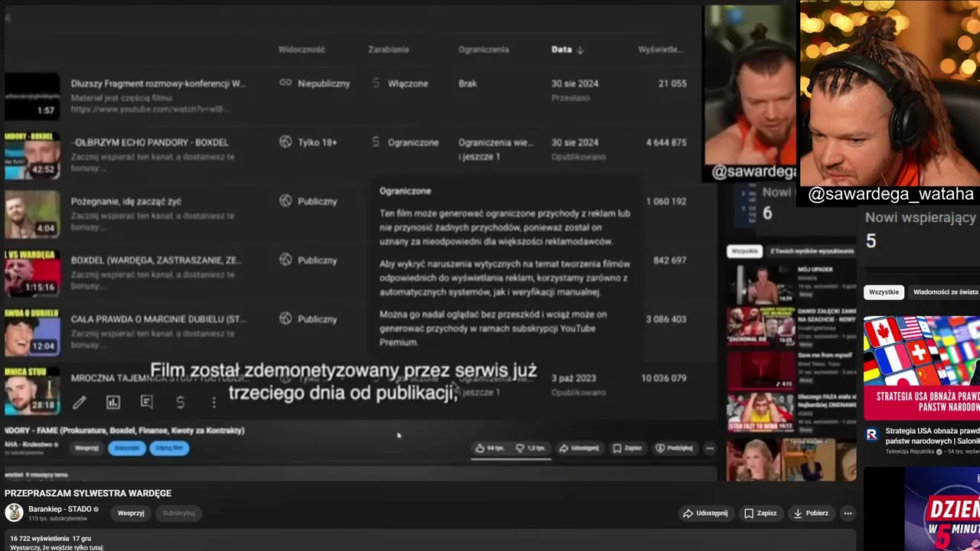Click view count 4 644 875
Image resolution: width=980 pixels, height=551 pixels.
point(666,142)
